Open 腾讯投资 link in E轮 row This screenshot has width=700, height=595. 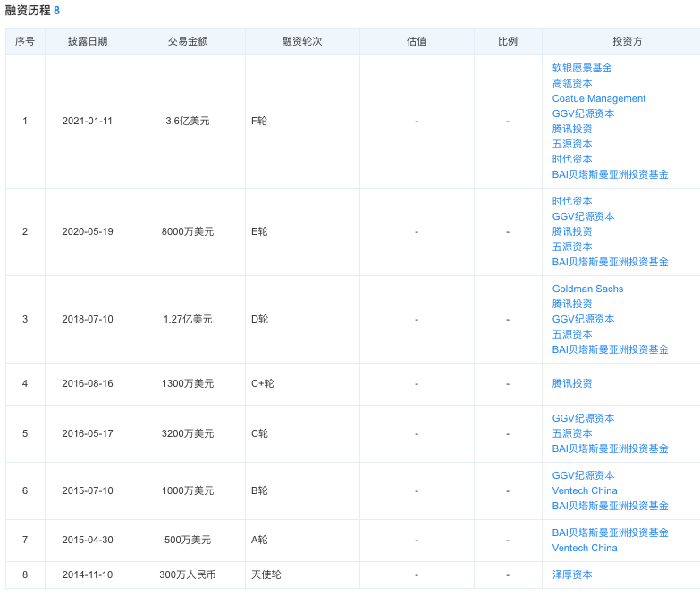572,231
